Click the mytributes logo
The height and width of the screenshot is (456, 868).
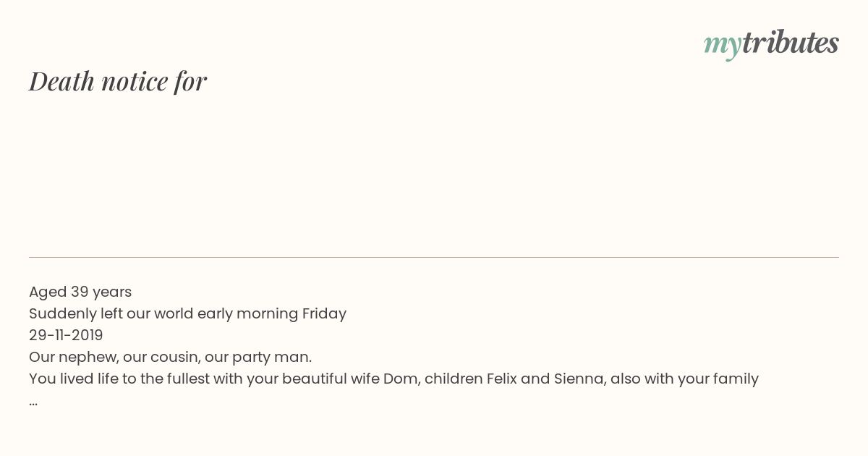771,43
